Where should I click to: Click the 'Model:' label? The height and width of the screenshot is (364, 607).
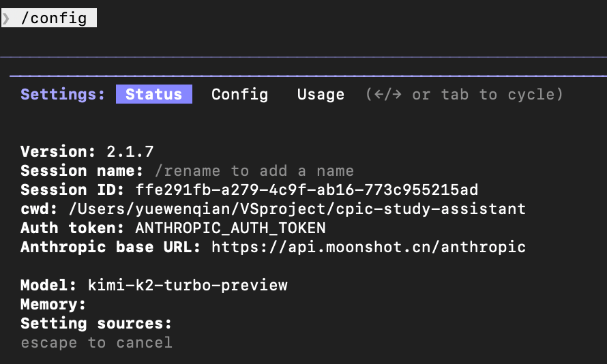point(49,285)
